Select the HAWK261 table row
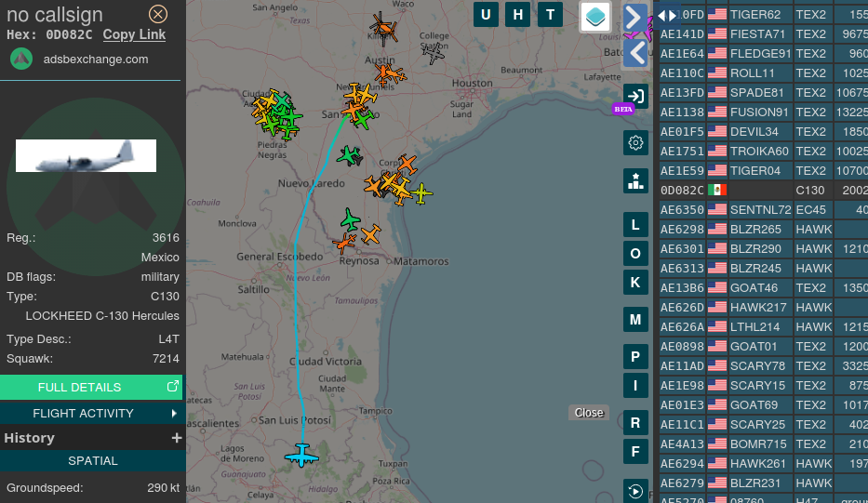This screenshot has height=503, width=868. tap(764, 463)
